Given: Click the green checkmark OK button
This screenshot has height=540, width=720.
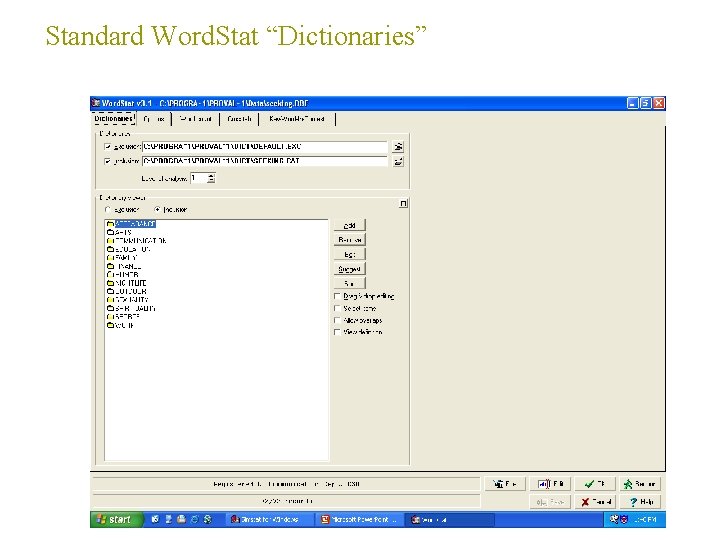Looking at the screenshot, I should point(595,484).
